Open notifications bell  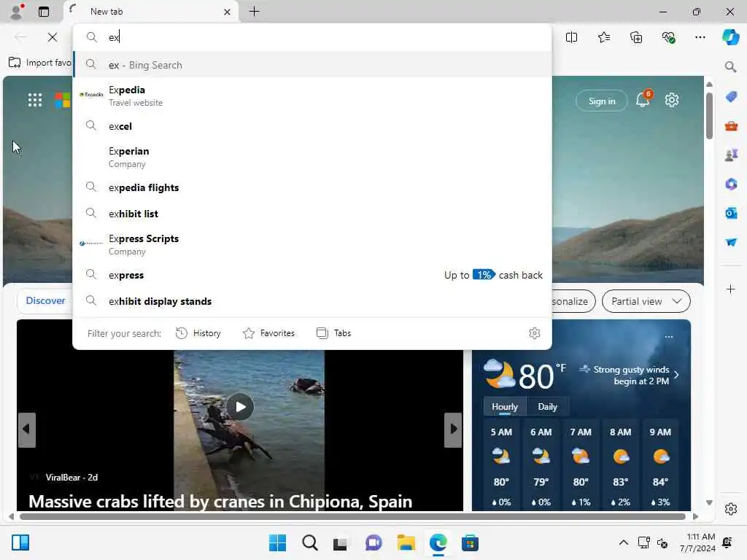coord(643,99)
